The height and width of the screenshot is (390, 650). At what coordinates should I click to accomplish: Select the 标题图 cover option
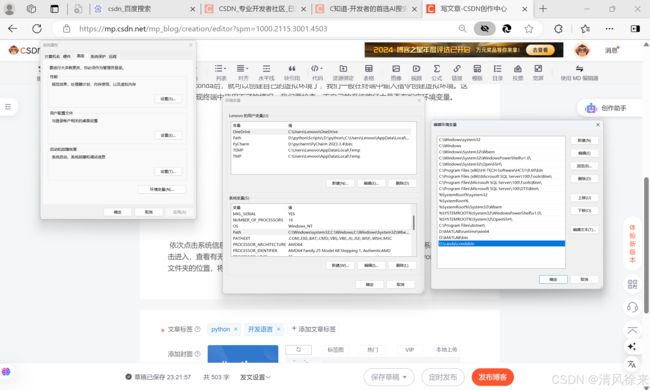pyautogui.click(x=335, y=350)
